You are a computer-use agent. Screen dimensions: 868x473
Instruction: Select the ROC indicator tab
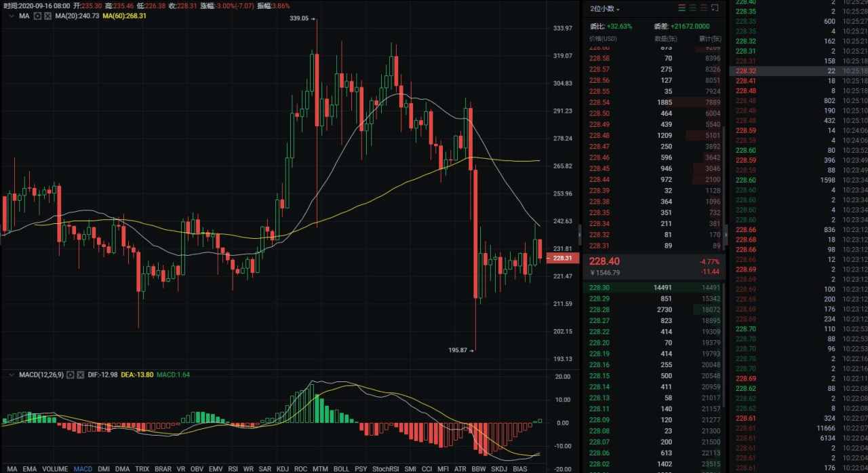(301, 469)
